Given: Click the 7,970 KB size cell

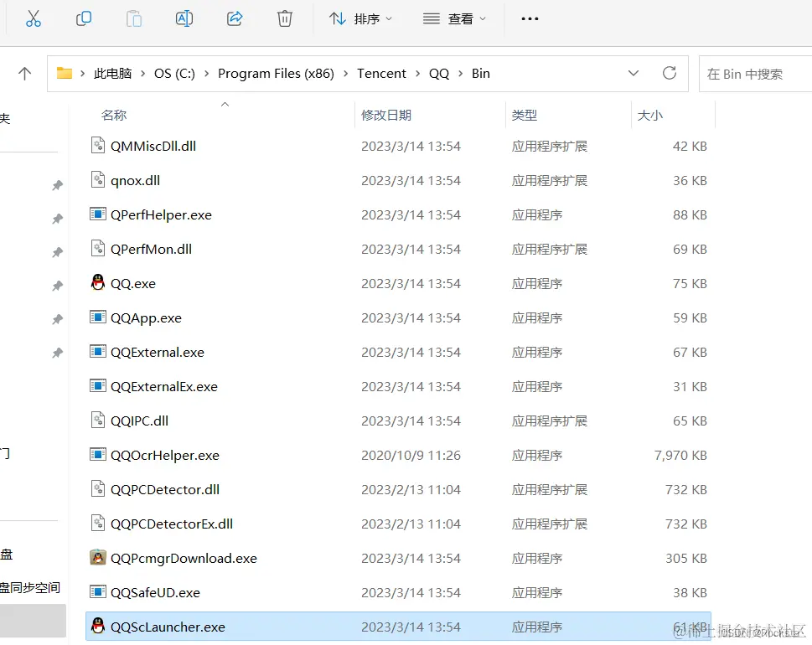Looking at the screenshot, I should click(x=680, y=455).
